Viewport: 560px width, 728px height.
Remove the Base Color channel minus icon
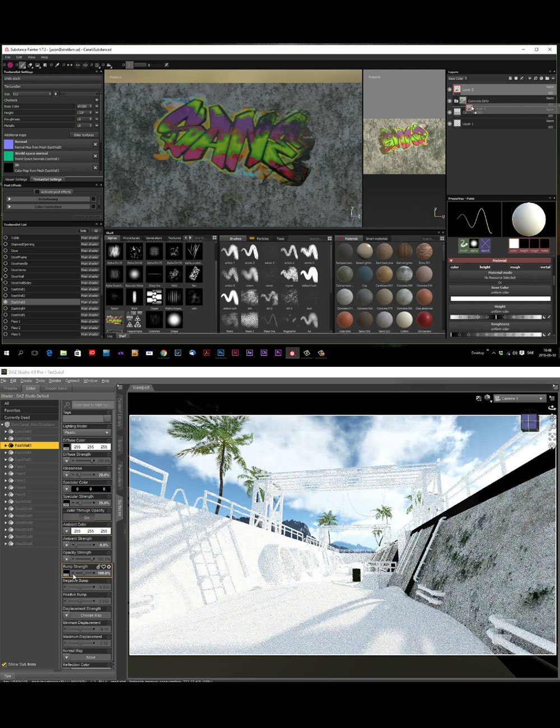tap(96, 106)
